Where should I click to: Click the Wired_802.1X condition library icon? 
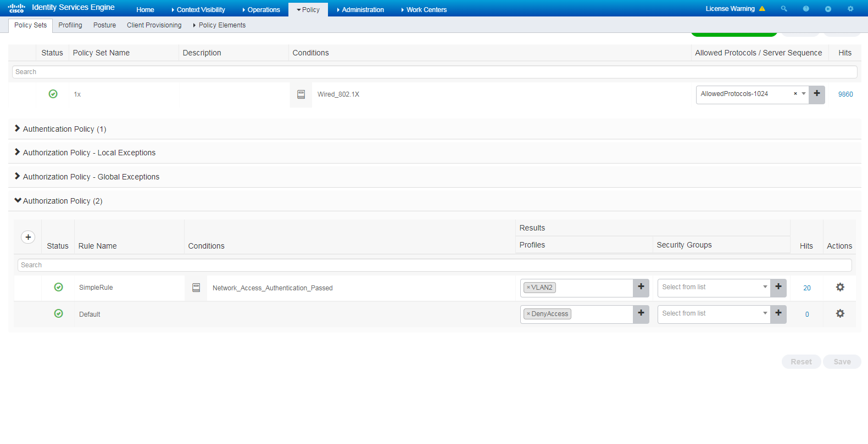(x=301, y=94)
